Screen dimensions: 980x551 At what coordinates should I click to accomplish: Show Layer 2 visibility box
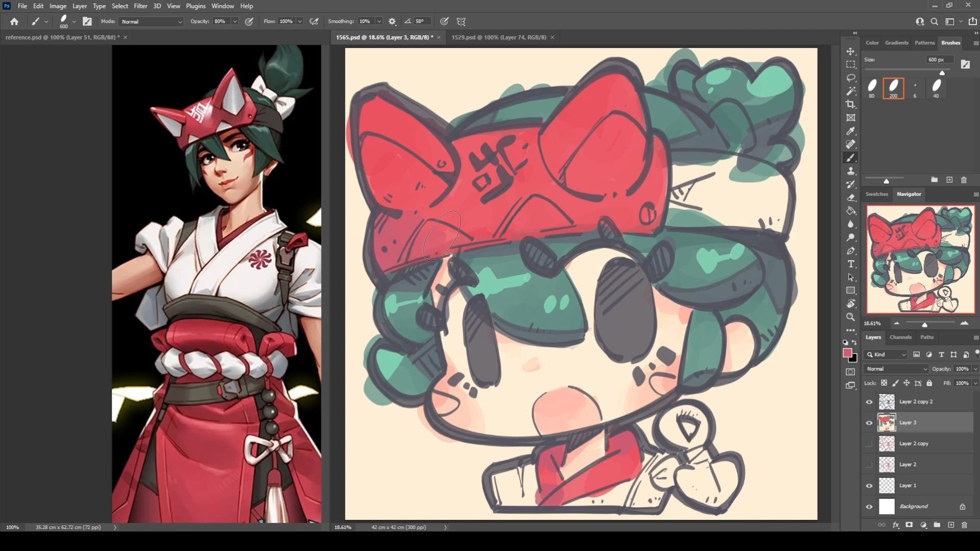(869, 465)
